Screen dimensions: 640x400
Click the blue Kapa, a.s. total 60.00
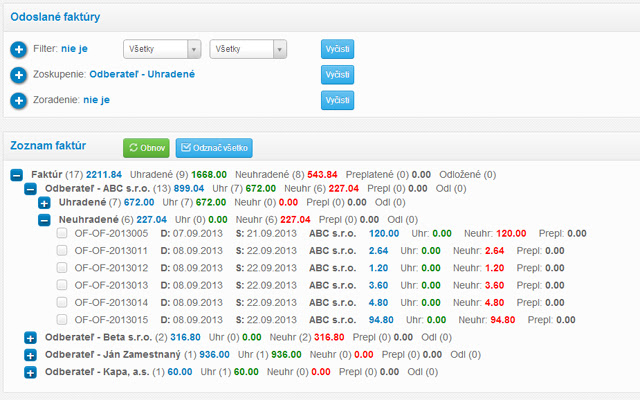tap(180, 372)
